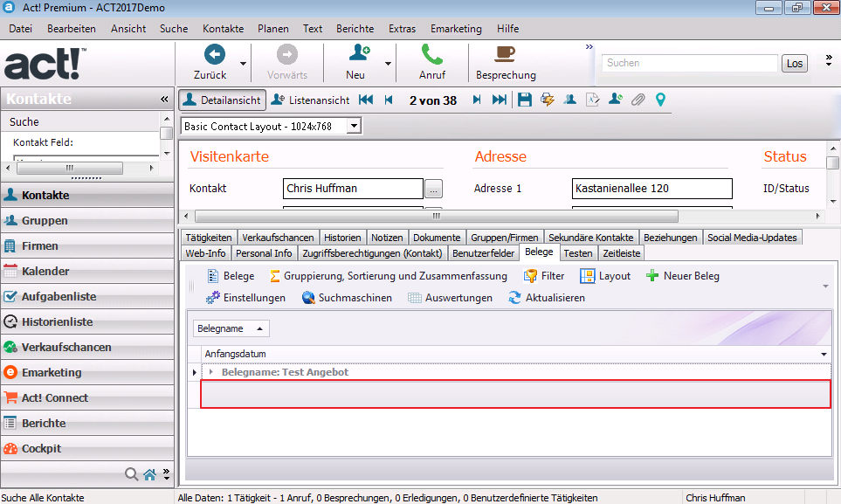Switch to the Dokumente tab
This screenshot has width=841, height=504.
click(x=437, y=238)
